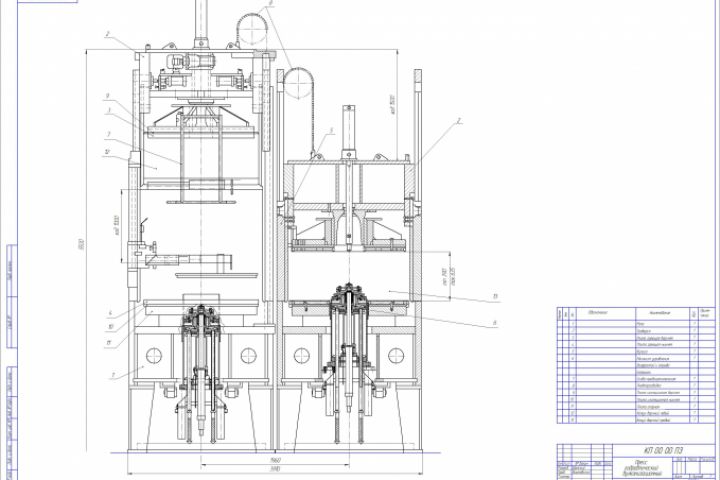Click the press title text in the title block
The image size is (720, 480).
click(641, 468)
